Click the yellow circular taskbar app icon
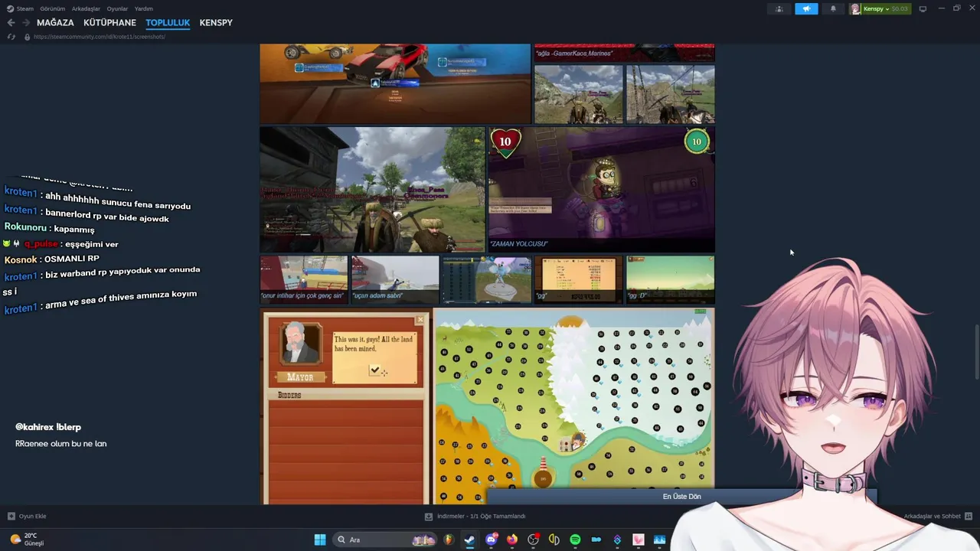The height and width of the screenshot is (551, 980). 554,540
